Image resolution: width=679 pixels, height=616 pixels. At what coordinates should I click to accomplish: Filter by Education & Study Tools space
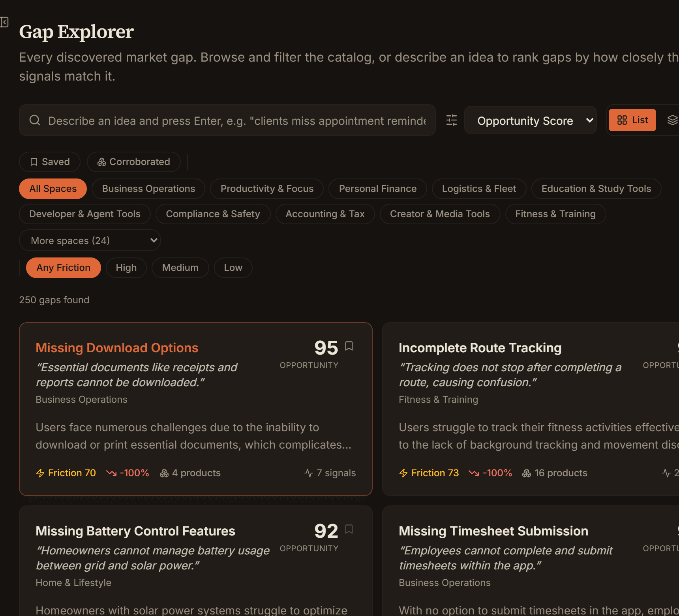pyautogui.click(x=596, y=189)
